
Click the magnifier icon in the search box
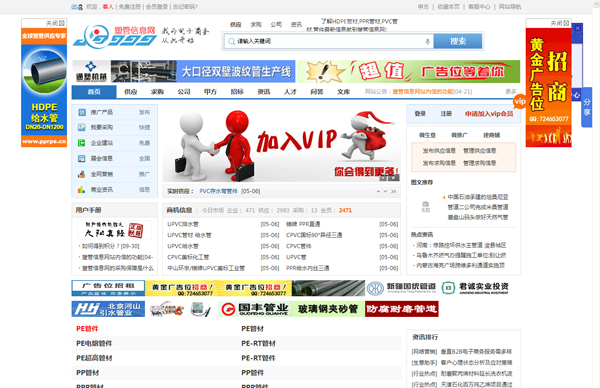pos(231,41)
